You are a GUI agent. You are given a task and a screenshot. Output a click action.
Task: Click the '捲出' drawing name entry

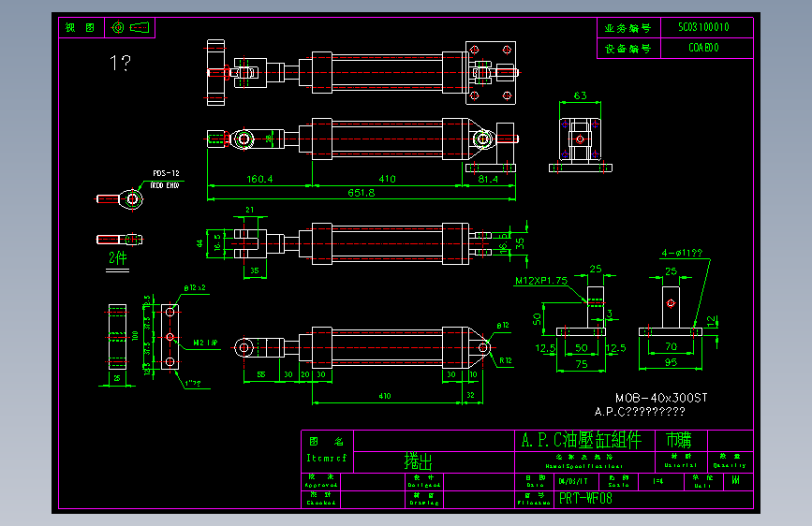tap(418, 460)
